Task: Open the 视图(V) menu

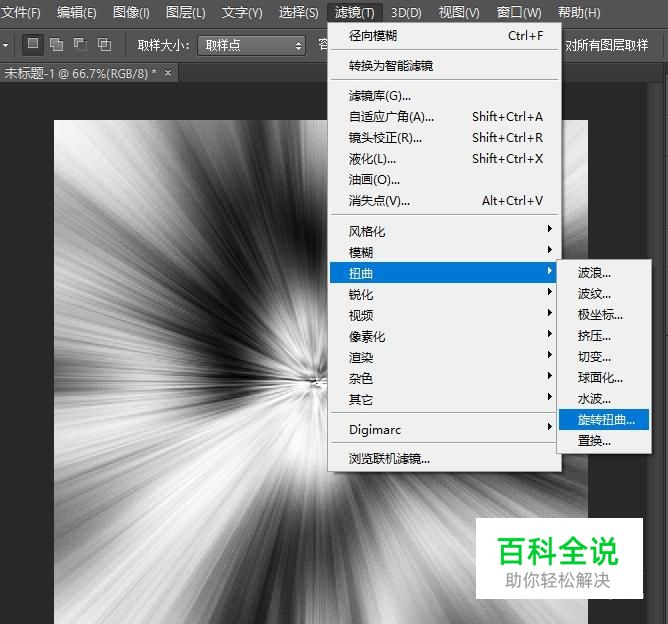Action: pos(459,12)
